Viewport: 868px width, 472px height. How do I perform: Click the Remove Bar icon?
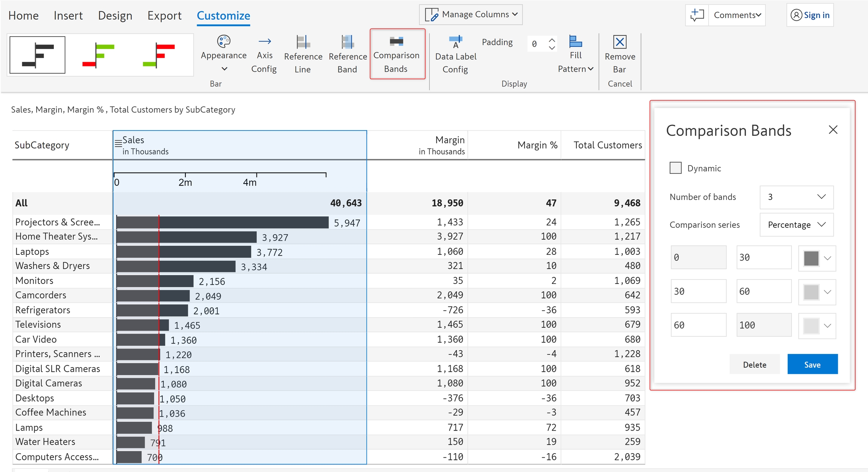pyautogui.click(x=620, y=42)
